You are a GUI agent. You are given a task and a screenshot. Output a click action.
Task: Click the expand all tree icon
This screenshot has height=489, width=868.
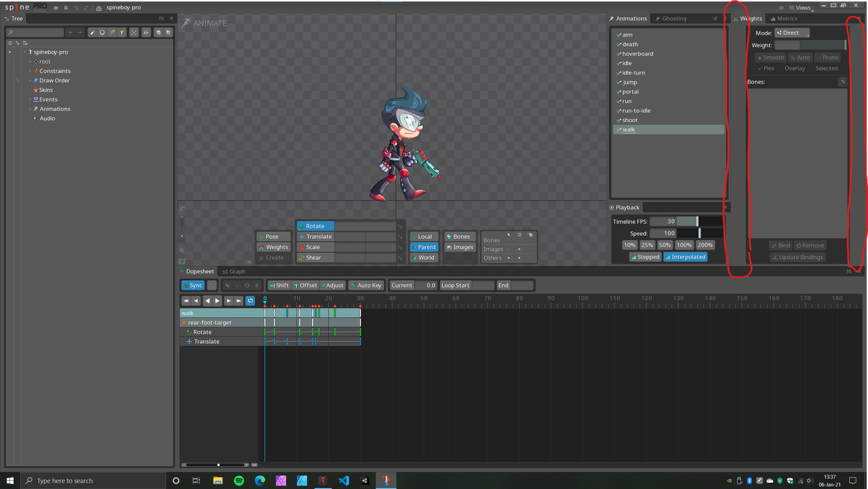pos(167,33)
